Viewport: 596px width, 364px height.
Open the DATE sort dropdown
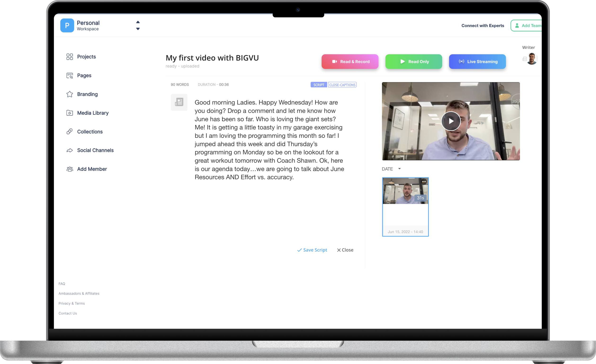click(391, 169)
